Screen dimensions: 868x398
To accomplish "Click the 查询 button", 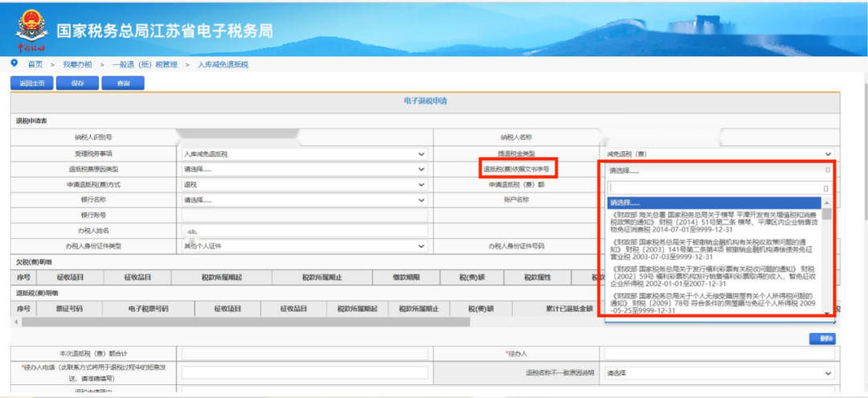I will pyautogui.click(x=123, y=84).
